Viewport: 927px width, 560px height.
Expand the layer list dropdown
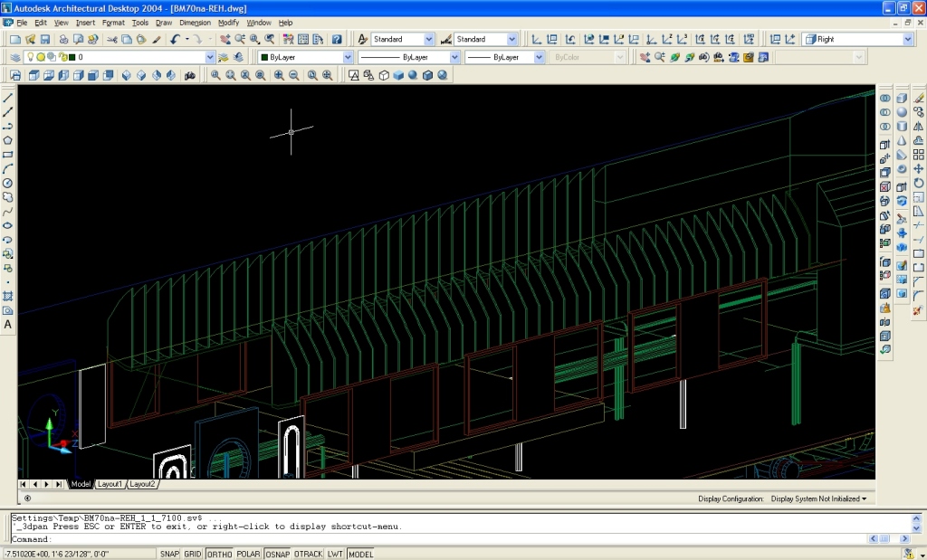210,57
